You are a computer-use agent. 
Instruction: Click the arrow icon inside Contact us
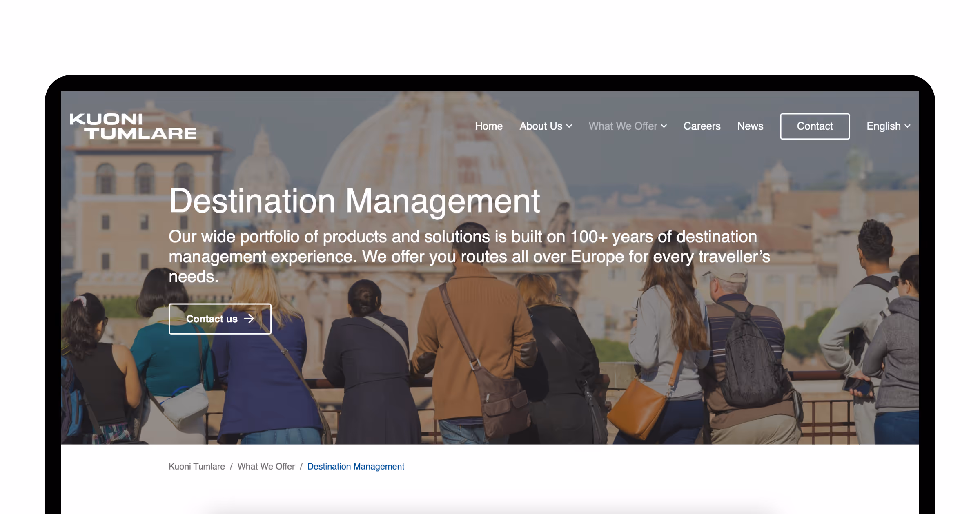click(x=249, y=319)
